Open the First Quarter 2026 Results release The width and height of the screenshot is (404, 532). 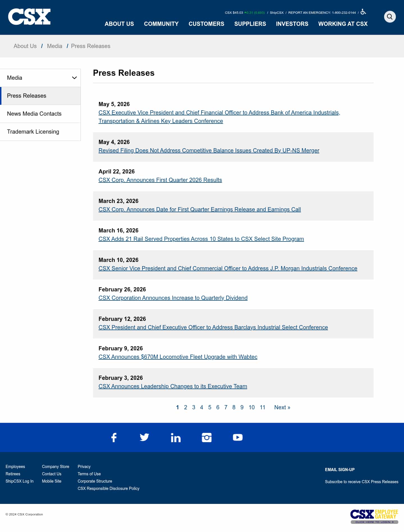[160, 180]
